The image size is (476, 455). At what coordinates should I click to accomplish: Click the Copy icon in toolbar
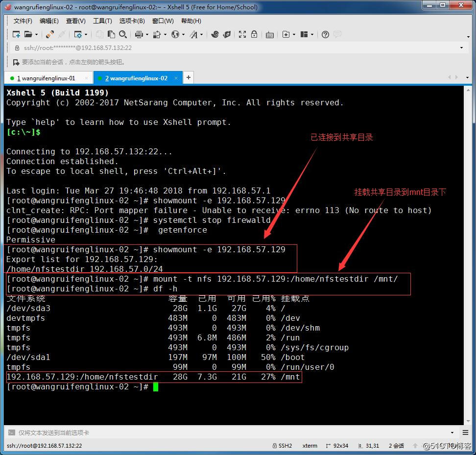99,34
